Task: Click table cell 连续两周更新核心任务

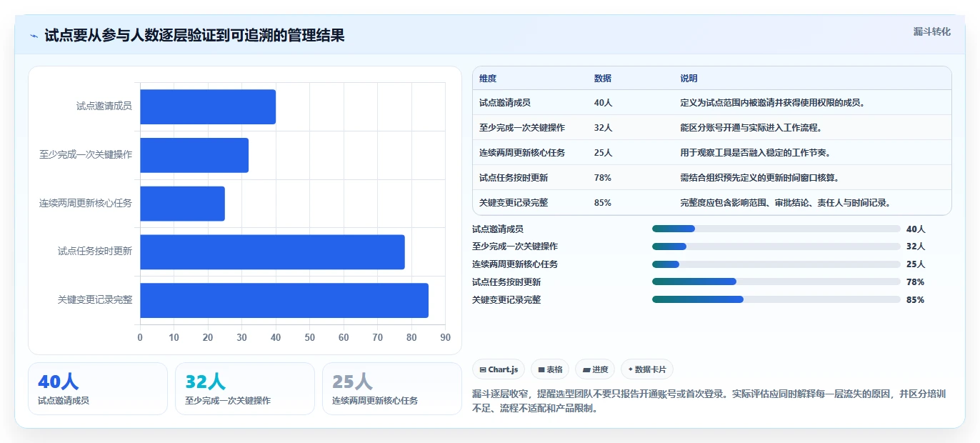Action: 522,153
